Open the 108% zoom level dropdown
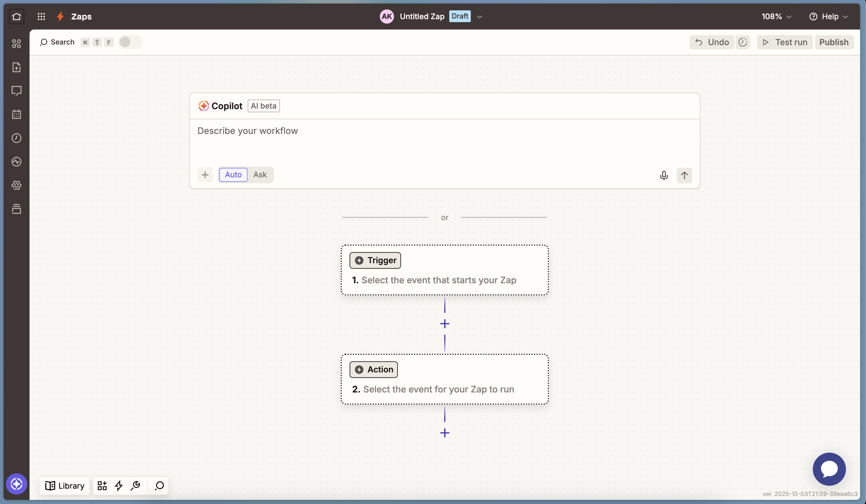The height and width of the screenshot is (504, 866). (776, 17)
